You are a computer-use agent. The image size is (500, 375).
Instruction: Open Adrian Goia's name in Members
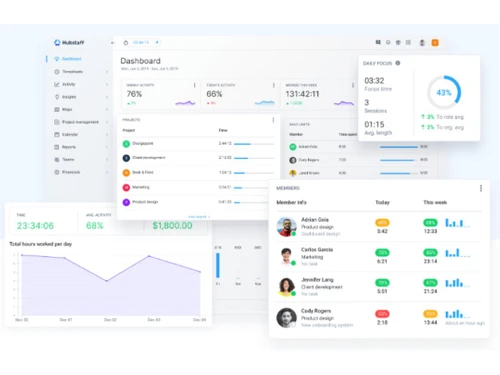315,220
